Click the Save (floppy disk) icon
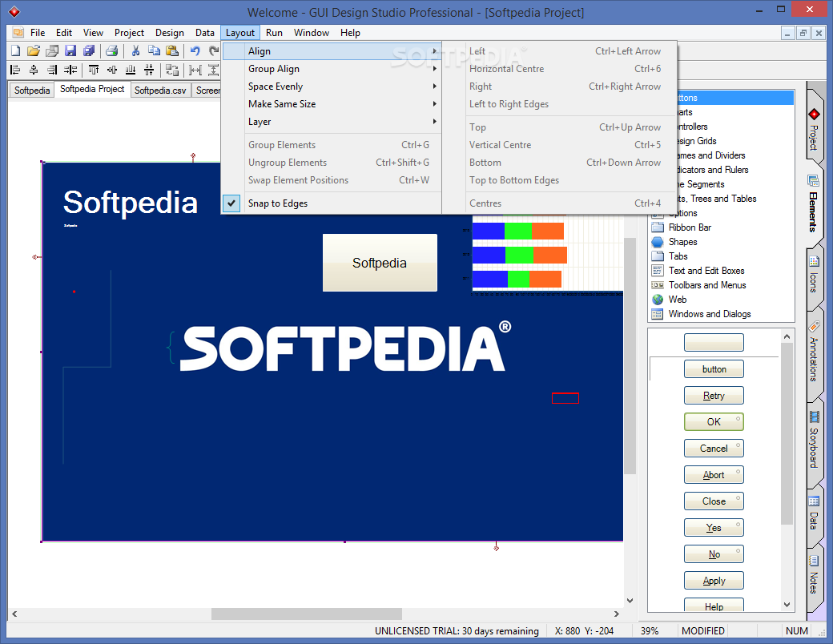833x644 pixels. pyautogui.click(x=70, y=50)
